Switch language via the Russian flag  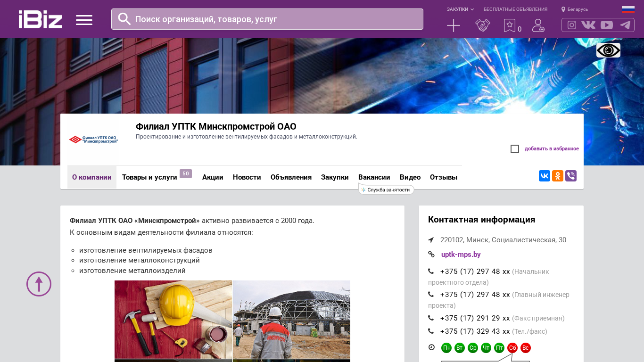[x=628, y=9]
